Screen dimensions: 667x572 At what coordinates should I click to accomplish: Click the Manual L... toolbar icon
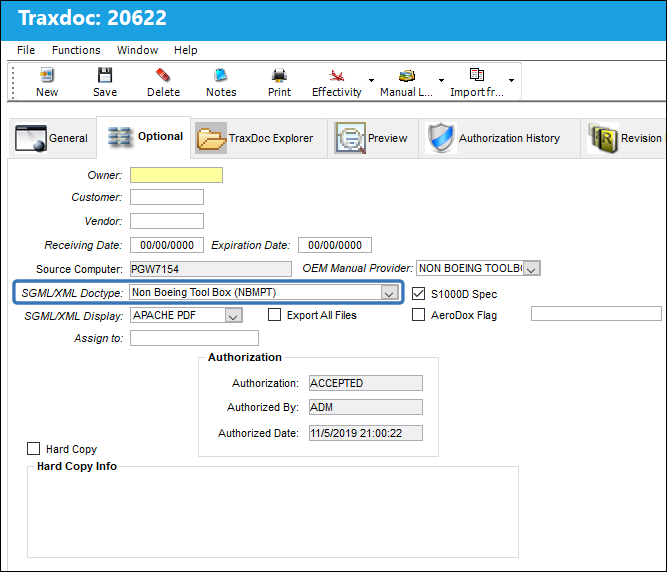pyautogui.click(x=407, y=76)
